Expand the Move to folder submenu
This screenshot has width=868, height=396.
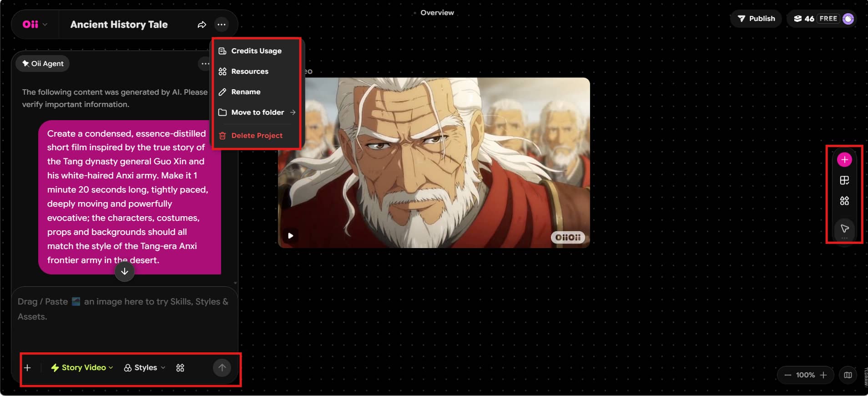(256, 112)
